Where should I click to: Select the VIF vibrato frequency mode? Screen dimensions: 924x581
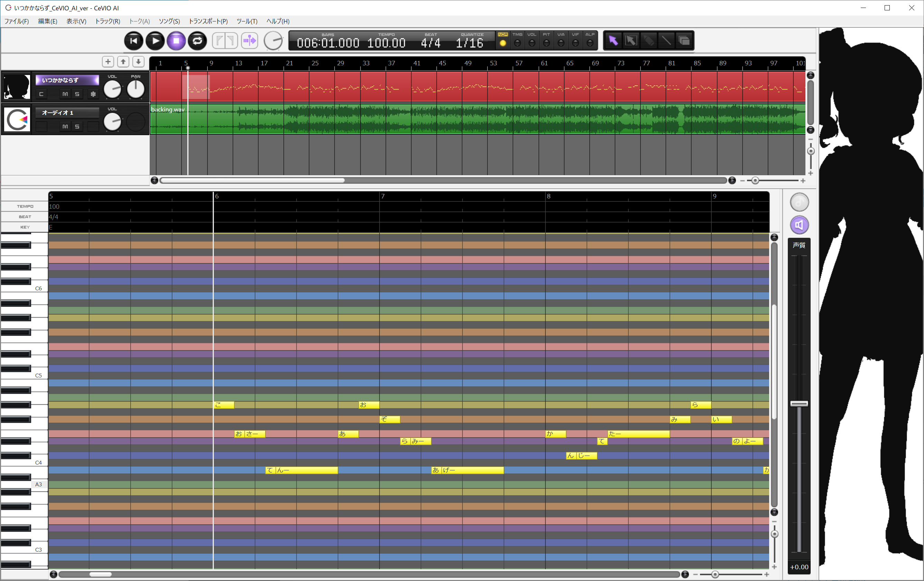click(575, 40)
